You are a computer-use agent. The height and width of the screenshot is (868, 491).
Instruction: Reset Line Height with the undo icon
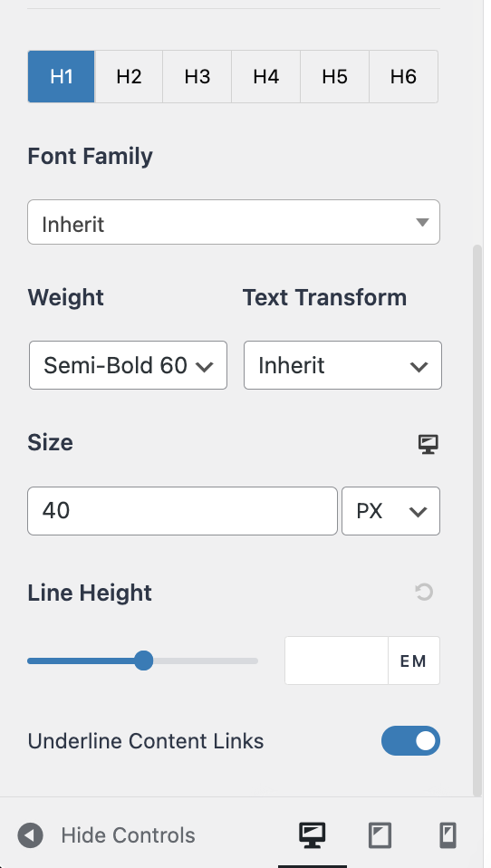point(424,593)
